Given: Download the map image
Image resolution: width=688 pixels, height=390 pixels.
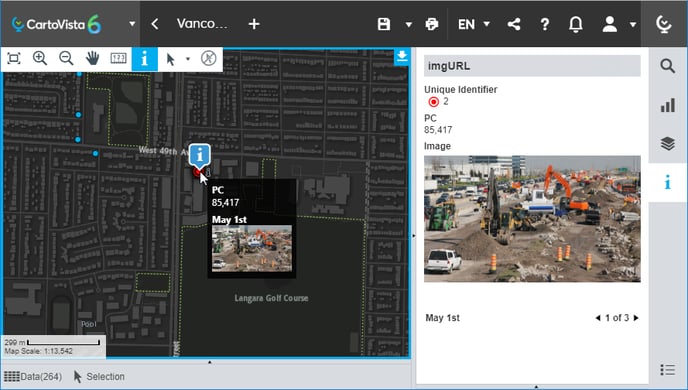Looking at the screenshot, I should 402,57.
